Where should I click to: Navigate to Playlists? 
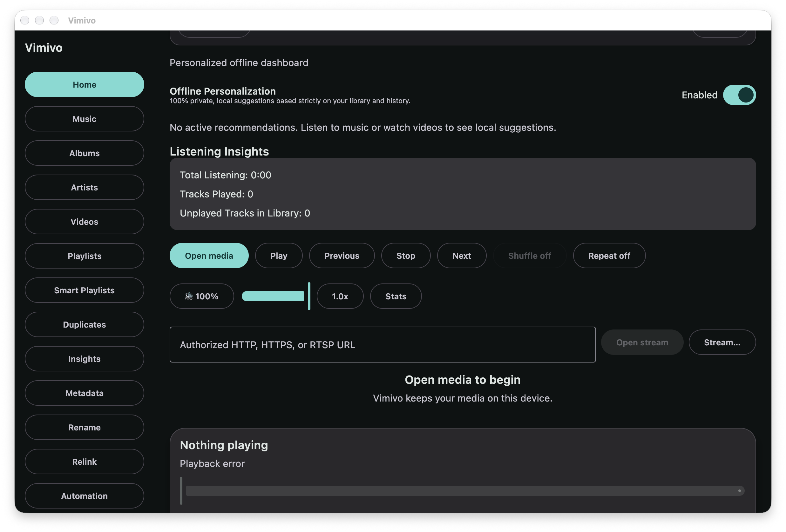pyautogui.click(x=84, y=256)
